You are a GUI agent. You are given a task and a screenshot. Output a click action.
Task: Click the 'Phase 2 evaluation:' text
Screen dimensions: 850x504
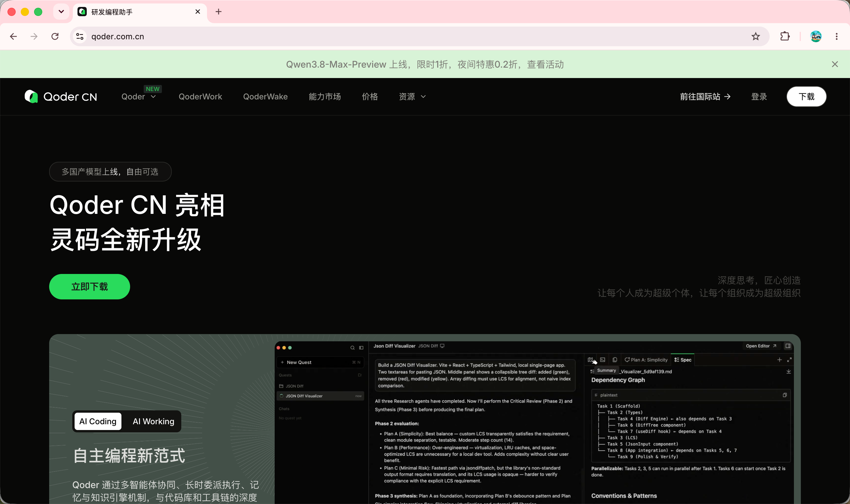point(397,423)
